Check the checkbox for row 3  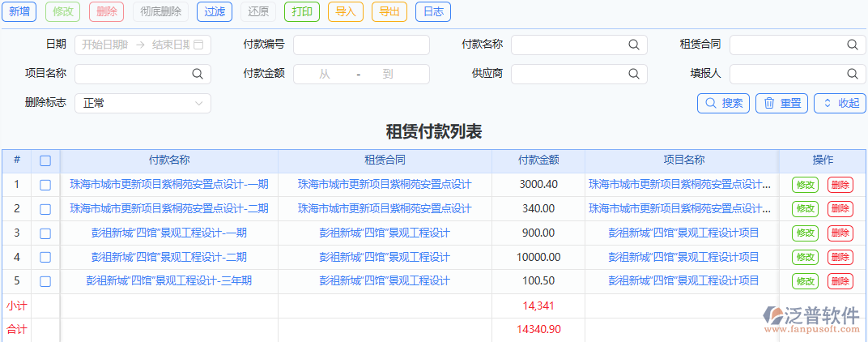click(45, 233)
